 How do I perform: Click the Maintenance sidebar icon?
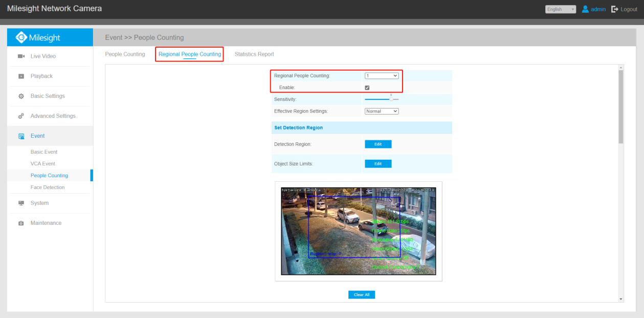21,223
